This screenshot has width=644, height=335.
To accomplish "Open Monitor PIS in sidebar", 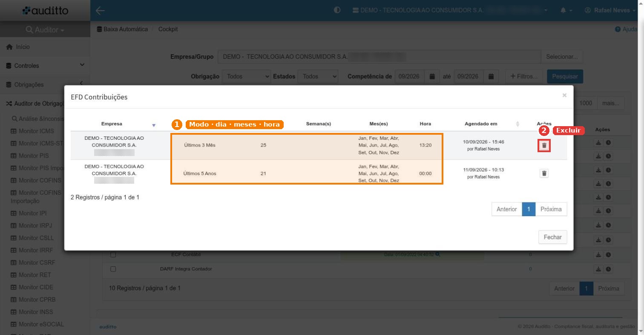I will [30, 156].
